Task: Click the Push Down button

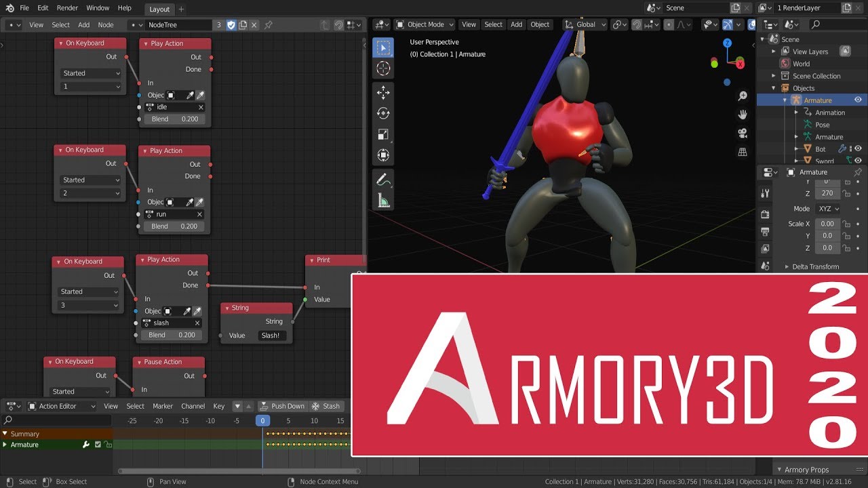Action: pyautogui.click(x=282, y=406)
